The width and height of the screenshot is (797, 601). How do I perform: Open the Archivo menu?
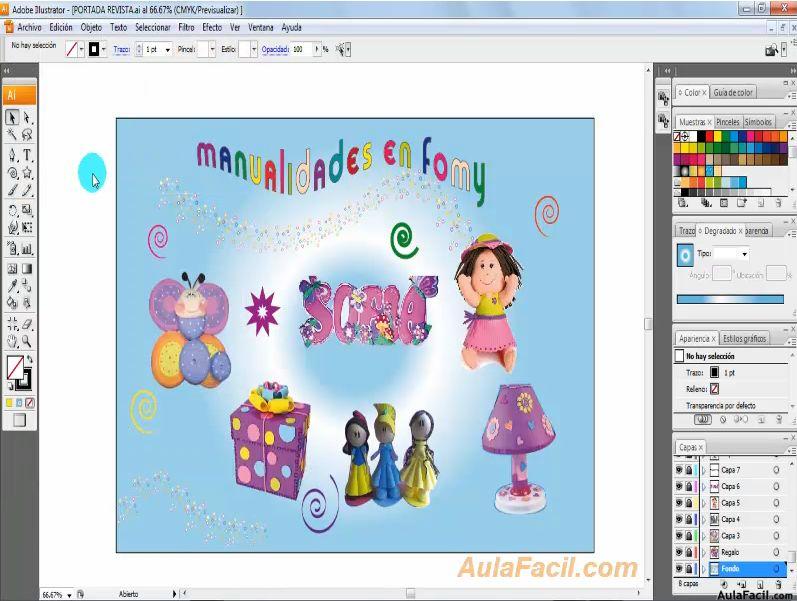(29, 27)
